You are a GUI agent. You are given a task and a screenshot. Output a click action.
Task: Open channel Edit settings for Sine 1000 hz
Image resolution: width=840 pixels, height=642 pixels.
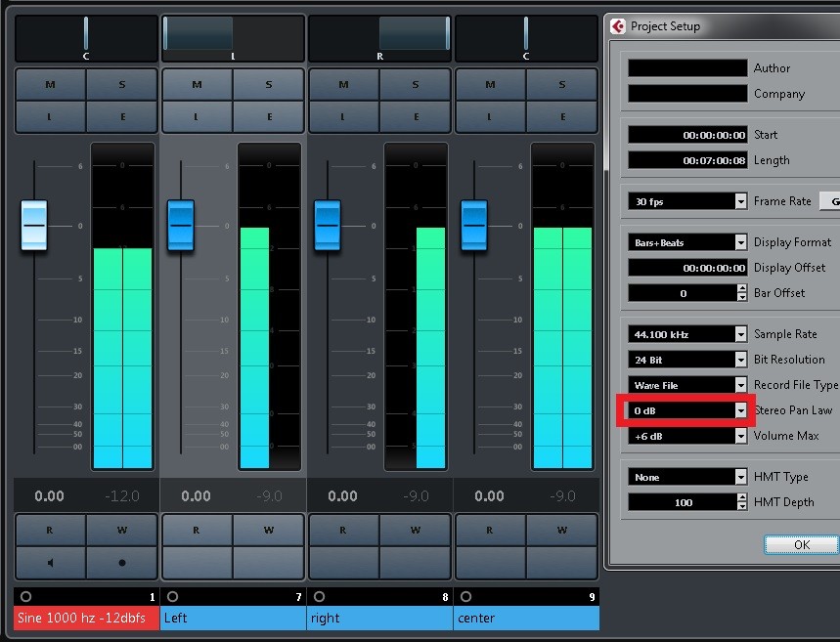[x=122, y=116]
